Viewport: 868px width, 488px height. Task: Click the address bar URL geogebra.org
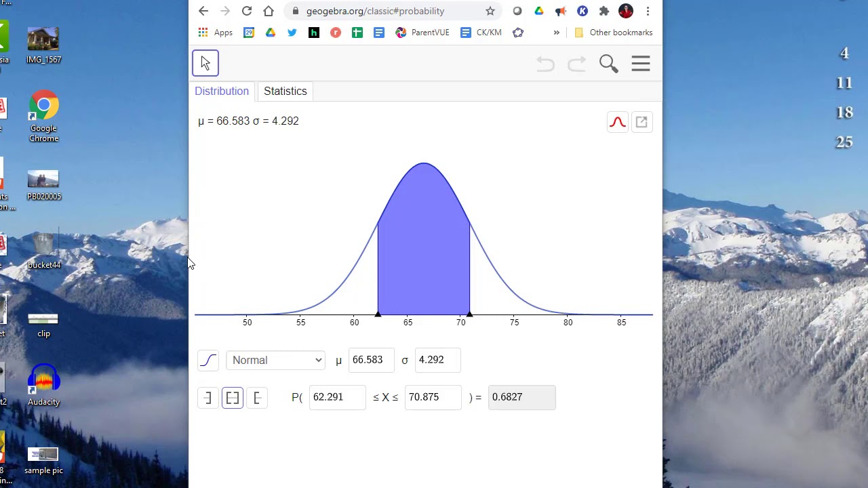(x=375, y=11)
